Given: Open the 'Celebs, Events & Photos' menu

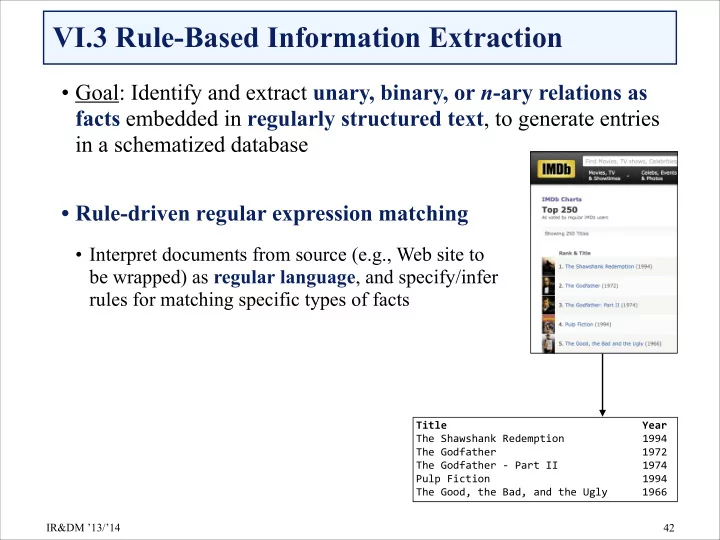Looking at the screenshot, I should 659,175.
